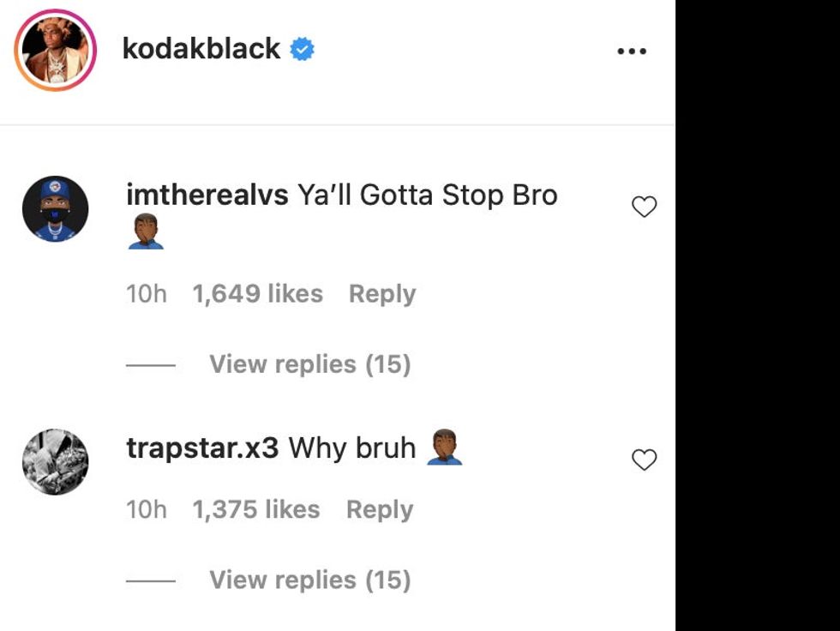Click the 10h timestamp on imtherealvs's comment

(x=146, y=294)
